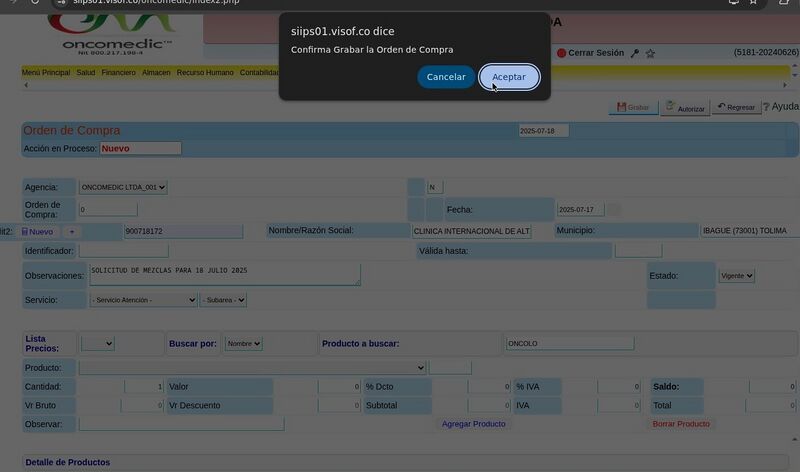800x472 pixels.
Task: Click the Nuevo third-party button
Action: pos(37,231)
